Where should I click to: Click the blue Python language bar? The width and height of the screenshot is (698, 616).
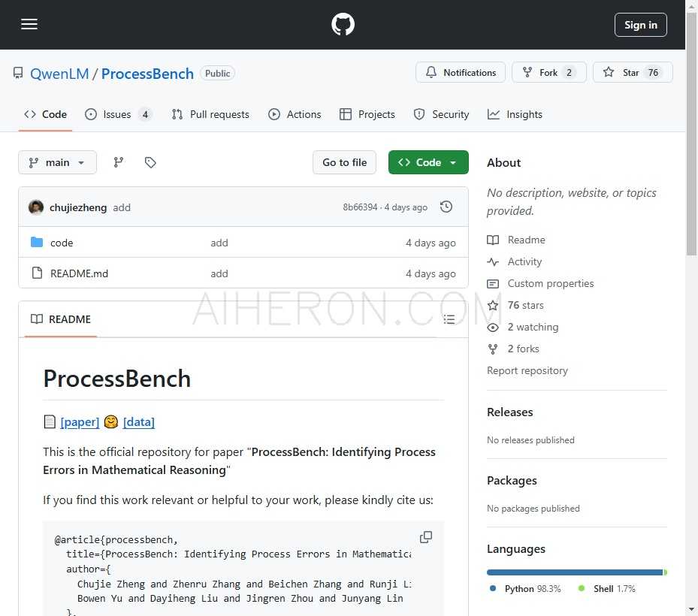[575, 572]
